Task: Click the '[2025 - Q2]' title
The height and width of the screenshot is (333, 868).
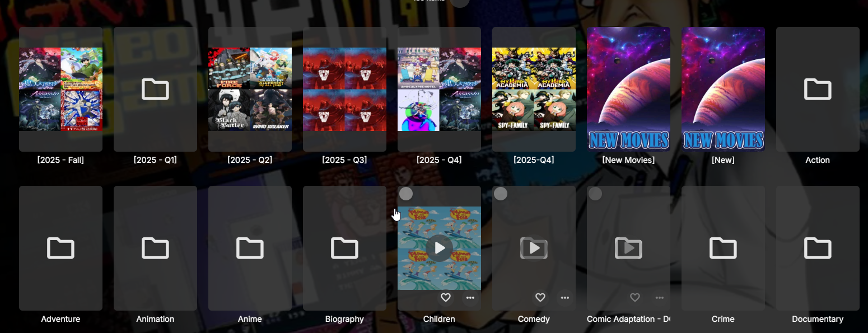Action: (250, 160)
